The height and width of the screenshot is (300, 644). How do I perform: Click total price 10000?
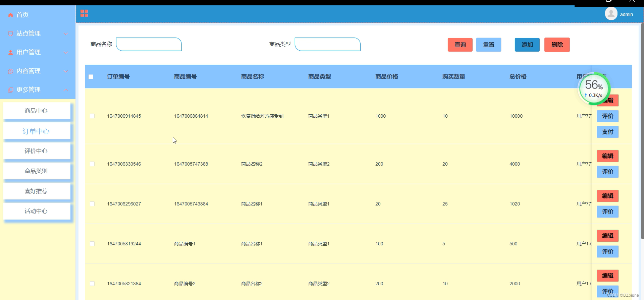point(516,116)
